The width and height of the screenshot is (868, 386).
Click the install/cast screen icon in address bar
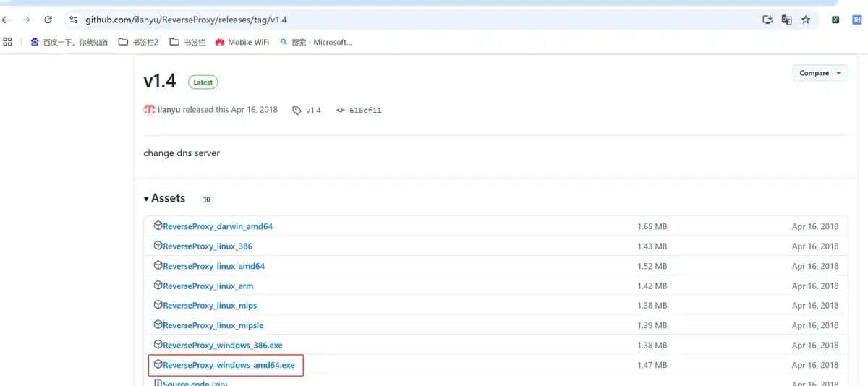[x=767, y=20]
